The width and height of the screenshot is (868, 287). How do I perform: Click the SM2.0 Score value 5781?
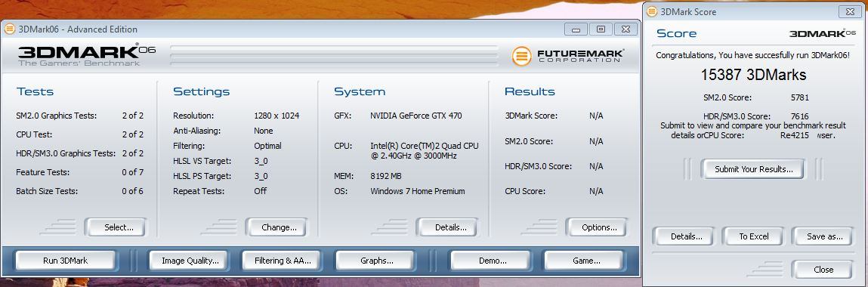coord(800,97)
